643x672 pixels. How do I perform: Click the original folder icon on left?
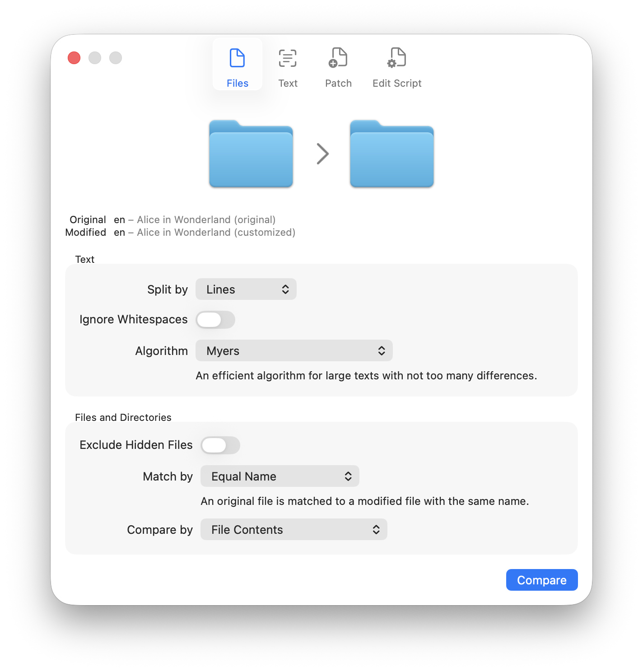coord(251,154)
